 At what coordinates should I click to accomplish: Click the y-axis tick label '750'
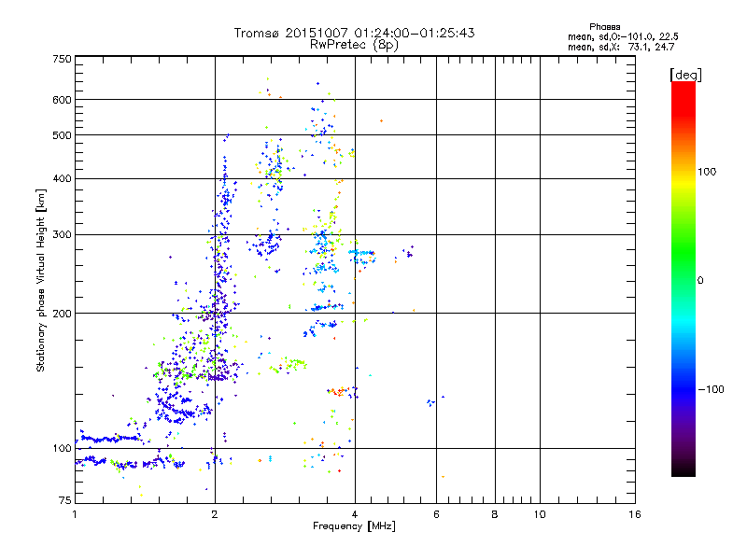click(63, 59)
